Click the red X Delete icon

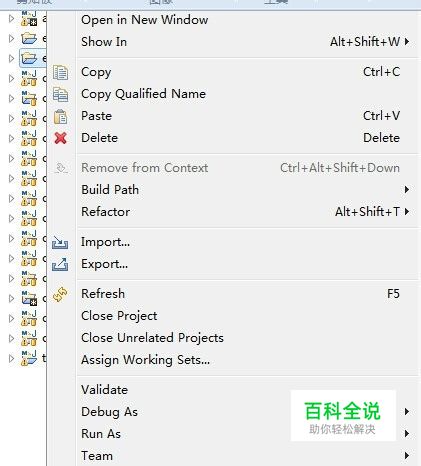click(61, 138)
